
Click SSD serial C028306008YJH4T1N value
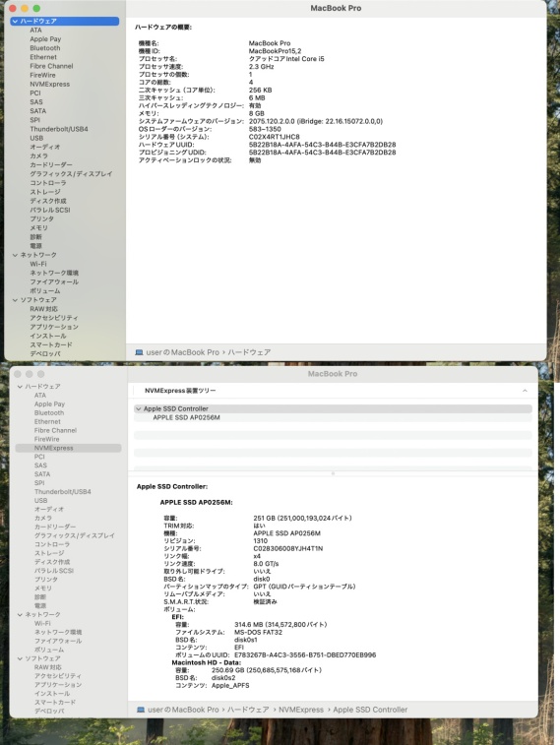288,549
